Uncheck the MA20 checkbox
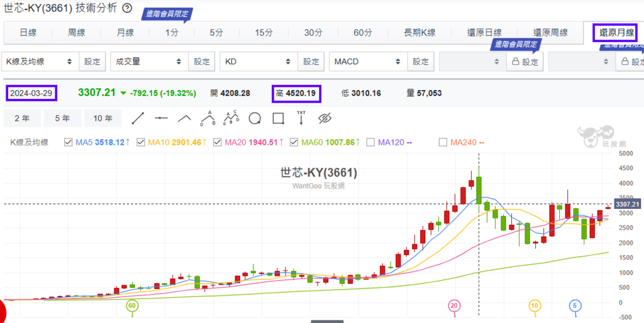 [x=217, y=142]
